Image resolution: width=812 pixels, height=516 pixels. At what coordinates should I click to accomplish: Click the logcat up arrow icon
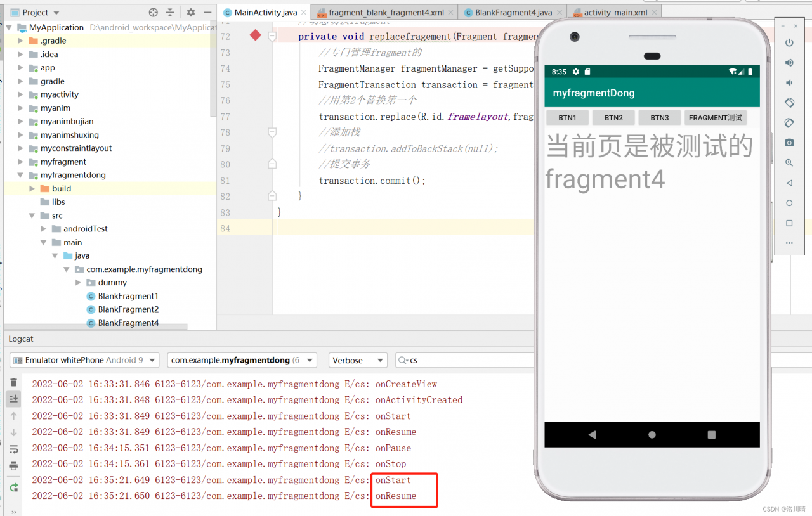coord(13,416)
